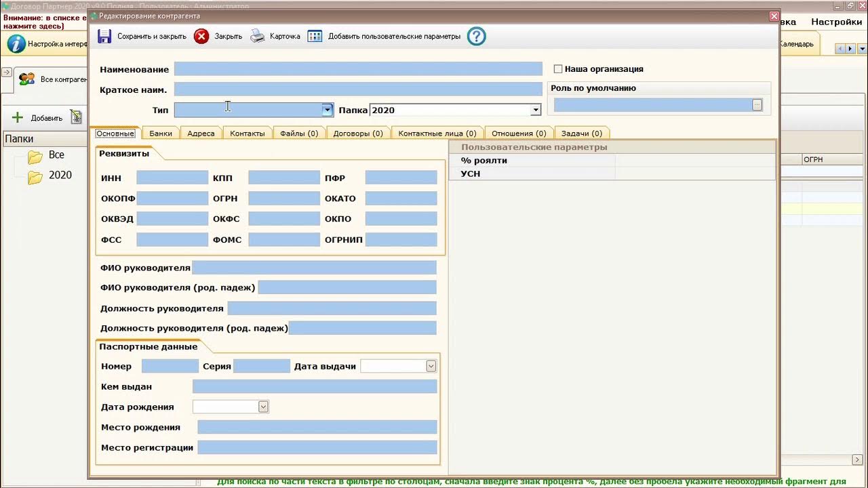The image size is (868, 488).
Task: Click Add user parameters grid icon
Action: (x=315, y=37)
